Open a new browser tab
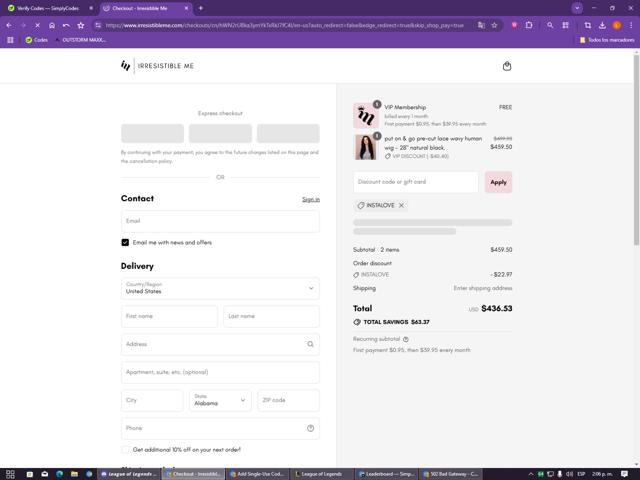 (x=200, y=8)
